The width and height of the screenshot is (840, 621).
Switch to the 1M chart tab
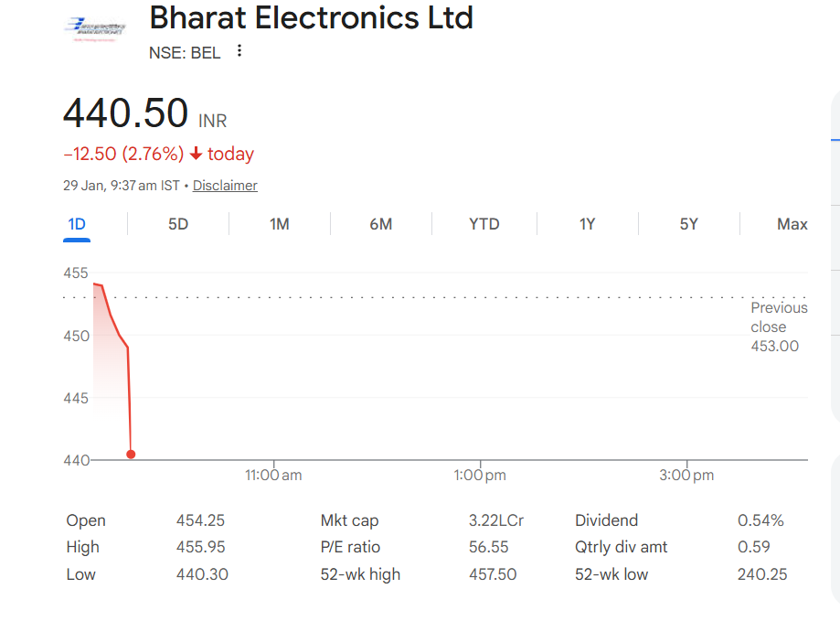[280, 224]
